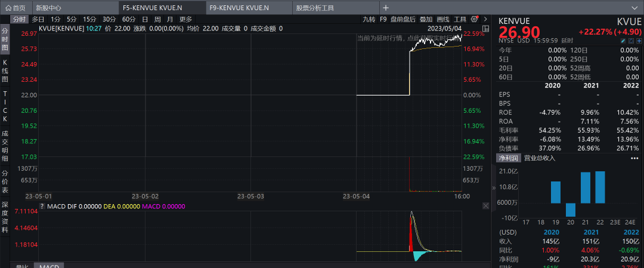Viewport: 644px width, 268px height.
Task: Close the MACD indicator panel
Action: [x=485, y=206]
